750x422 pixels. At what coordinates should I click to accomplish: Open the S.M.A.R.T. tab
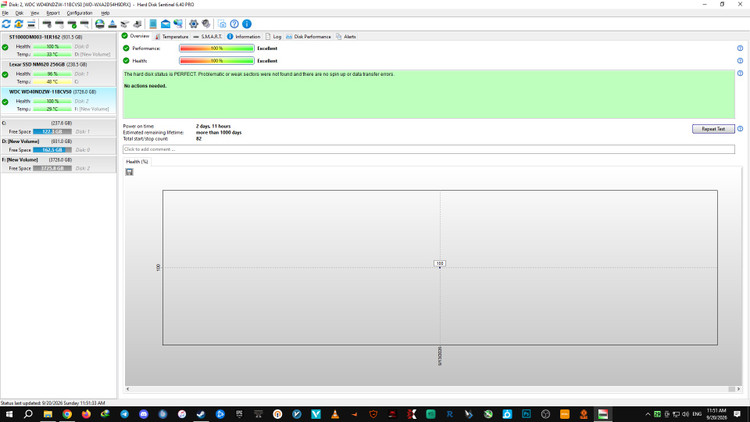tap(208, 36)
